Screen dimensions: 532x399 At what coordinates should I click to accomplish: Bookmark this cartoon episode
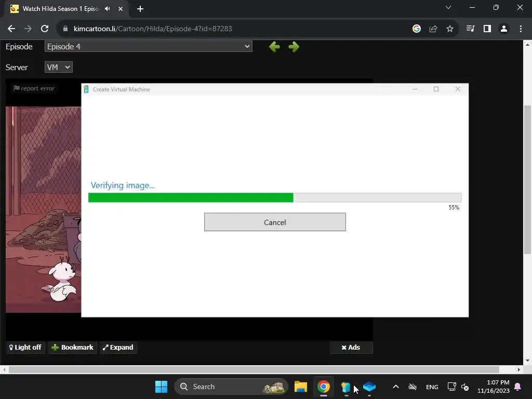(x=72, y=347)
